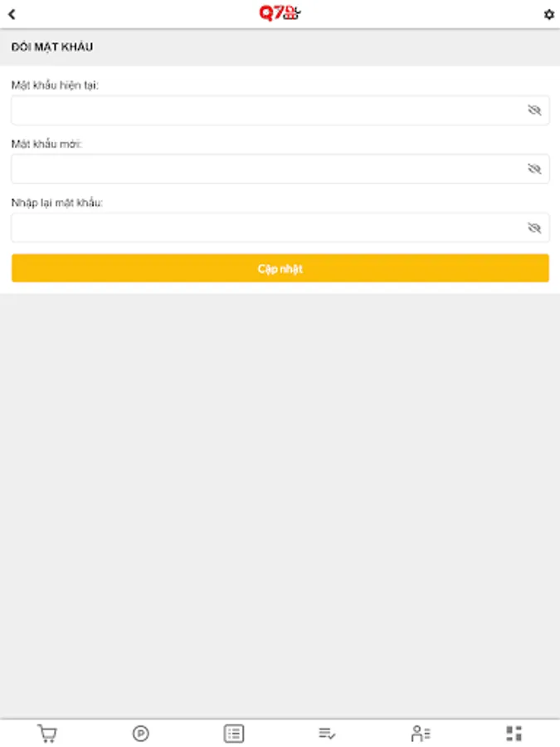The height and width of the screenshot is (747, 560).
Task: Open settings with the gear icon
Action: pyautogui.click(x=548, y=14)
